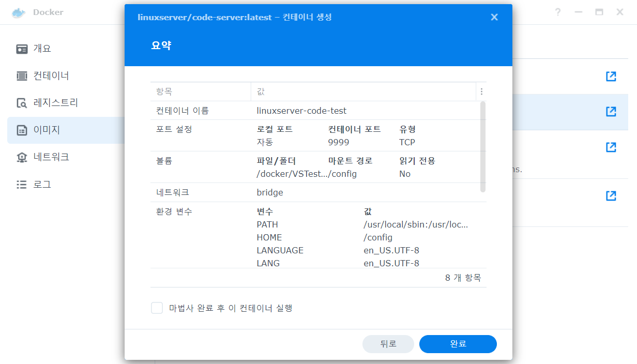
Task: Click the 볼륨 row label
Action: (164, 161)
